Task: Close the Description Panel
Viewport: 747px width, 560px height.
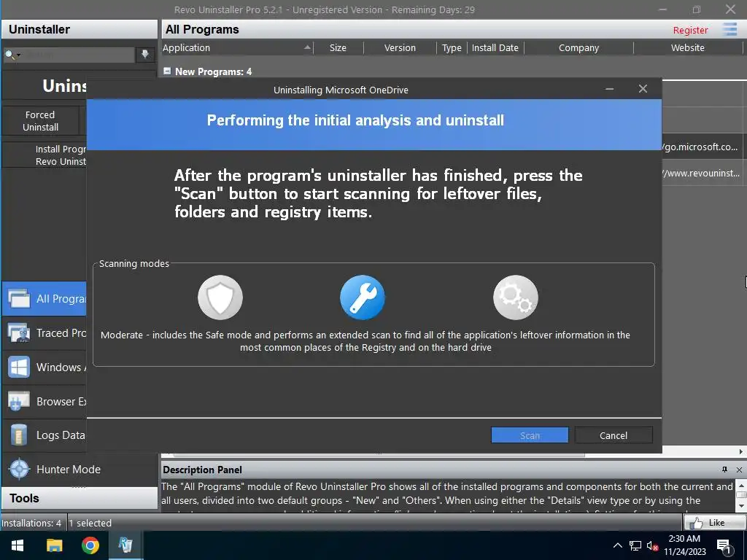Action: pyautogui.click(x=739, y=470)
